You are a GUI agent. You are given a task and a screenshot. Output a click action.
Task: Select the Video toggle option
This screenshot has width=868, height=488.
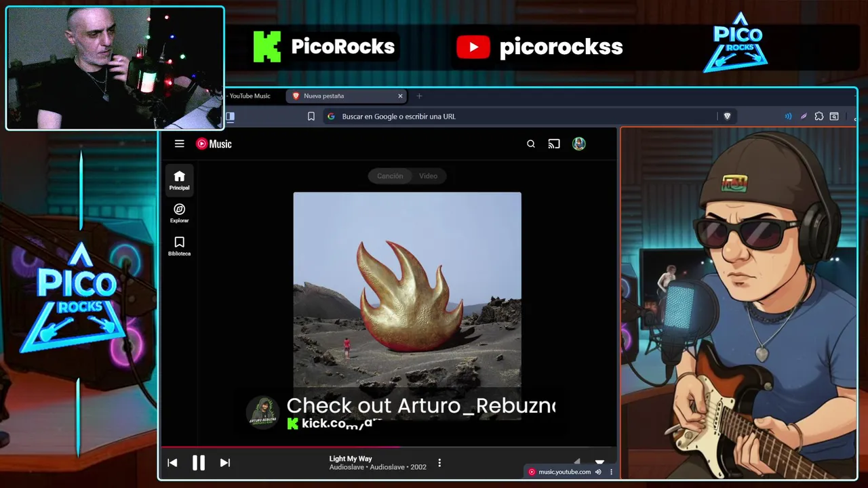pyautogui.click(x=428, y=176)
